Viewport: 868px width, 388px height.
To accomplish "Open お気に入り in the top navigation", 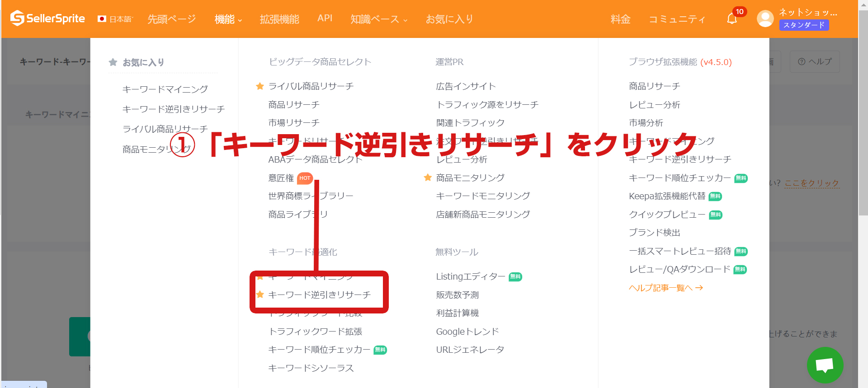I will tap(449, 19).
